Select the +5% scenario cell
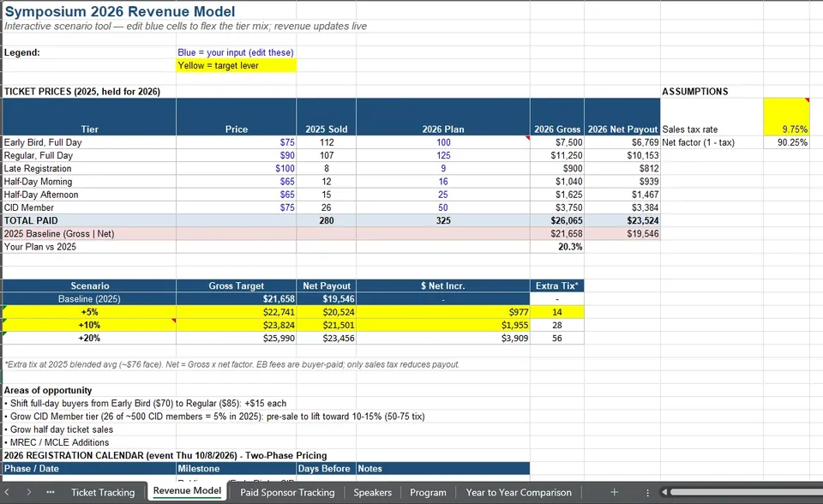Viewport: 823px width, 504px height. [x=89, y=312]
